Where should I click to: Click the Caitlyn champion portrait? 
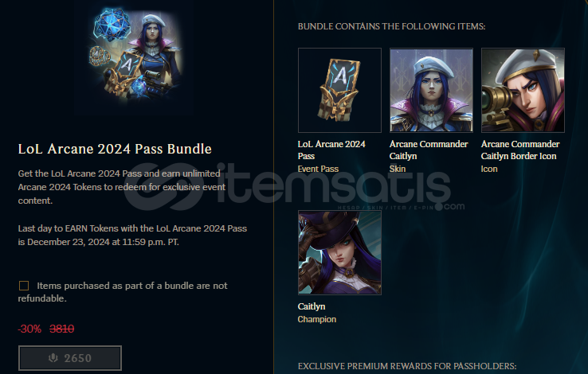coord(339,252)
